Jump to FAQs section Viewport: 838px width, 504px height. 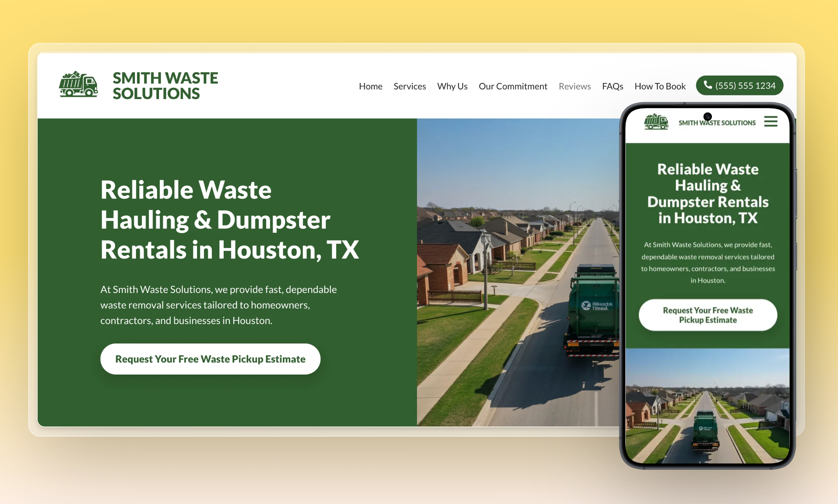613,86
